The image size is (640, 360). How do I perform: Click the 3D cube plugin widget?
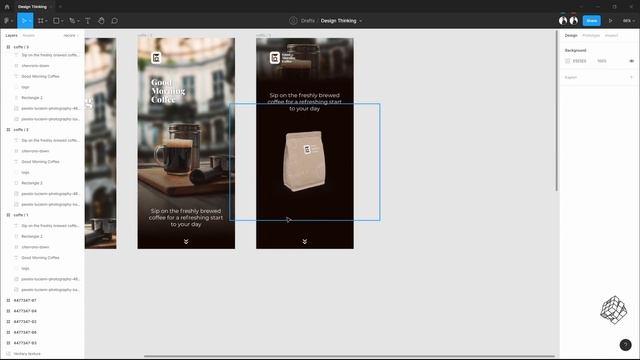tap(613, 310)
